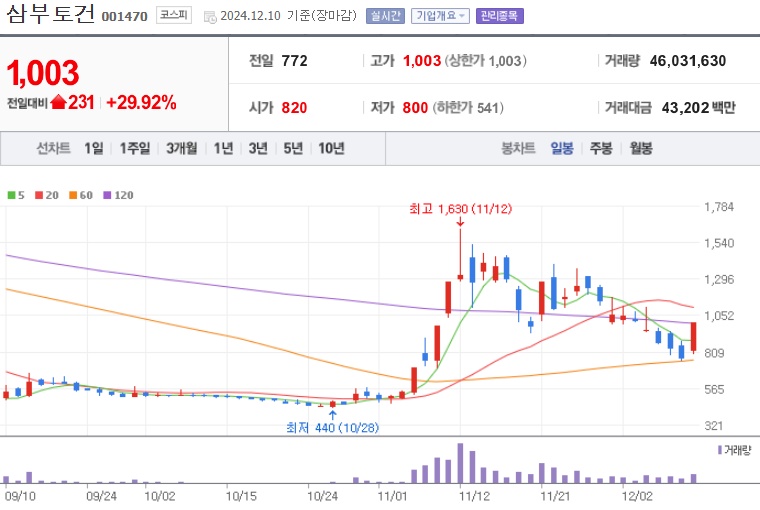Select the 월봉 monthly candle chart

(641, 148)
